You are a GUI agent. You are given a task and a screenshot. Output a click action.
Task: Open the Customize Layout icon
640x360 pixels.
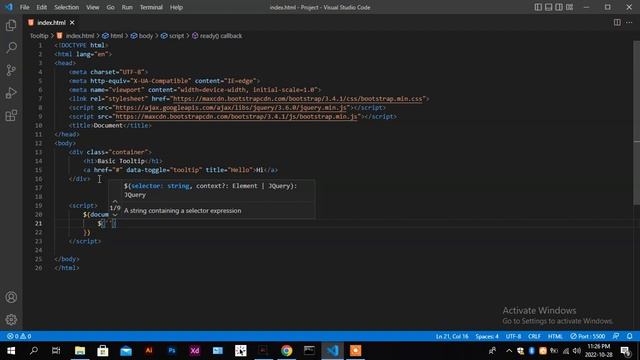569,7
